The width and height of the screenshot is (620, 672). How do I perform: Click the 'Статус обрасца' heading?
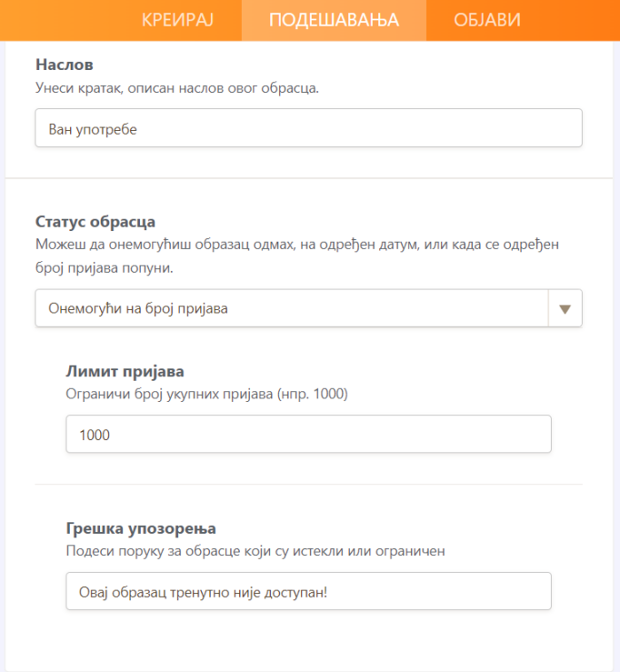tap(96, 221)
